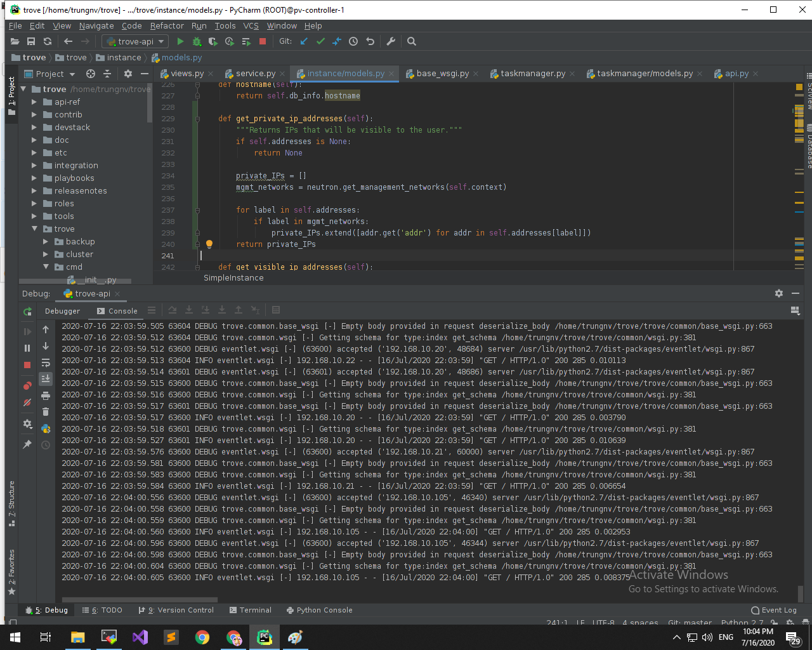Open Chrome on Windows taskbar

[202, 637]
